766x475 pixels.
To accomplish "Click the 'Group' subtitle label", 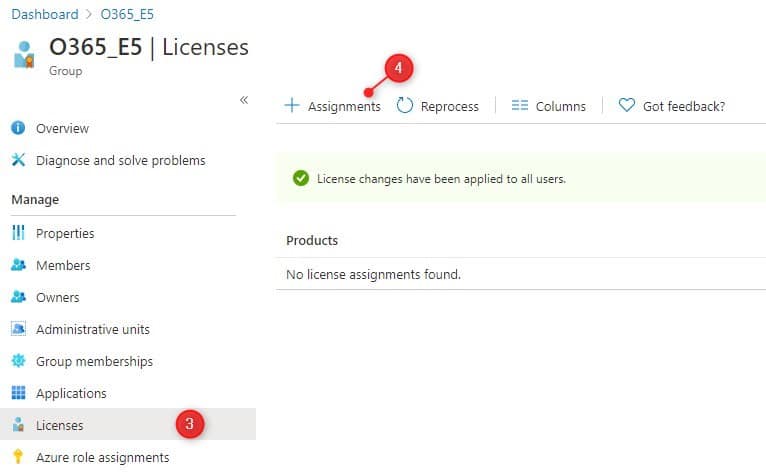I will click(x=65, y=71).
